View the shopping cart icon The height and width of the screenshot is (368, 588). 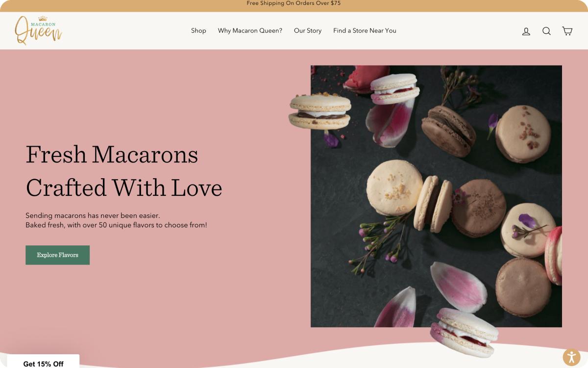[x=567, y=31]
